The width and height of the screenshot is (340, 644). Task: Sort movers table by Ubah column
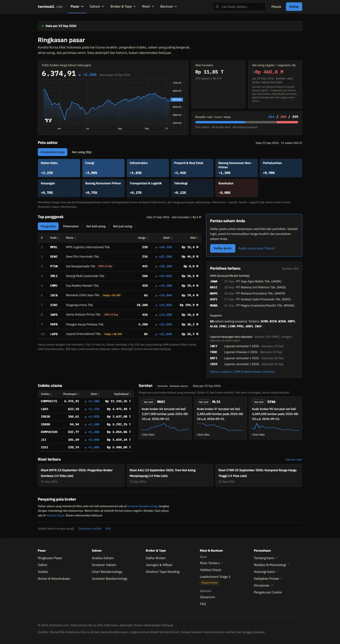[167, 238]
